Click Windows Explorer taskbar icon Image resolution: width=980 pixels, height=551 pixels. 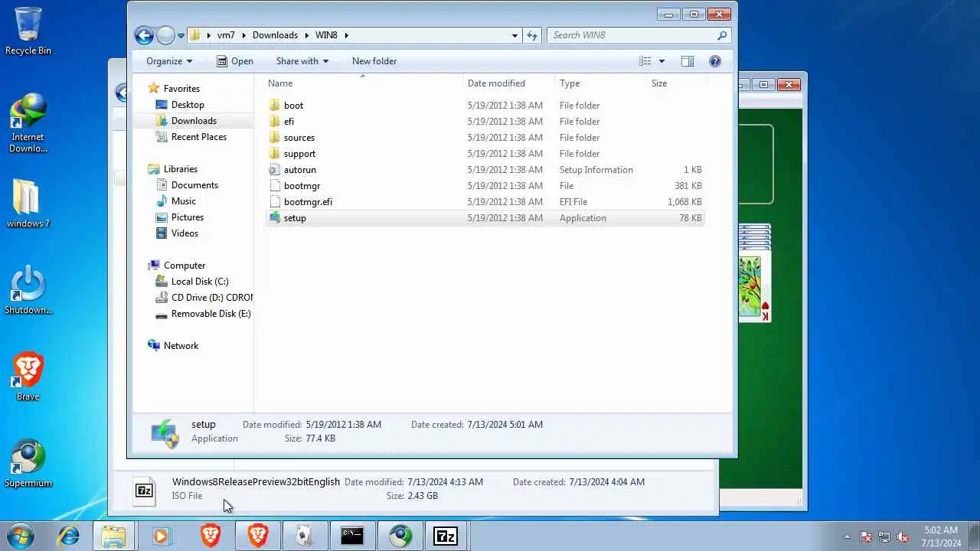(x=114, y=536)
